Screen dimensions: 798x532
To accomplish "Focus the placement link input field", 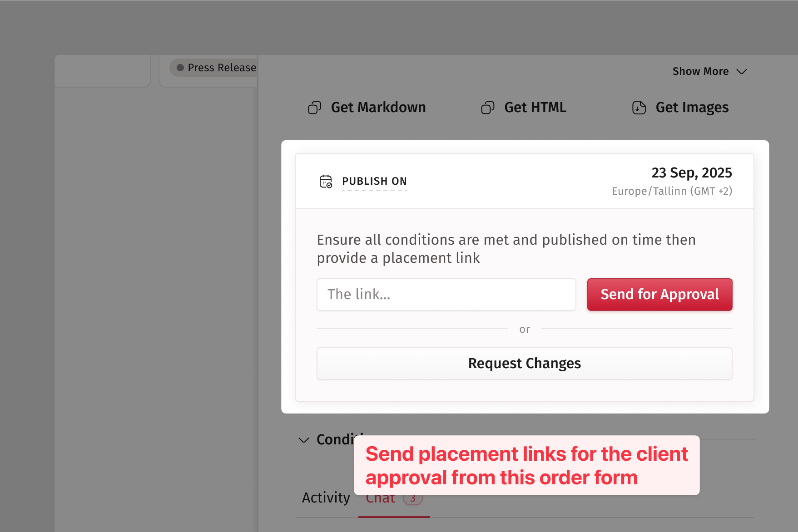I will [446, 295].
